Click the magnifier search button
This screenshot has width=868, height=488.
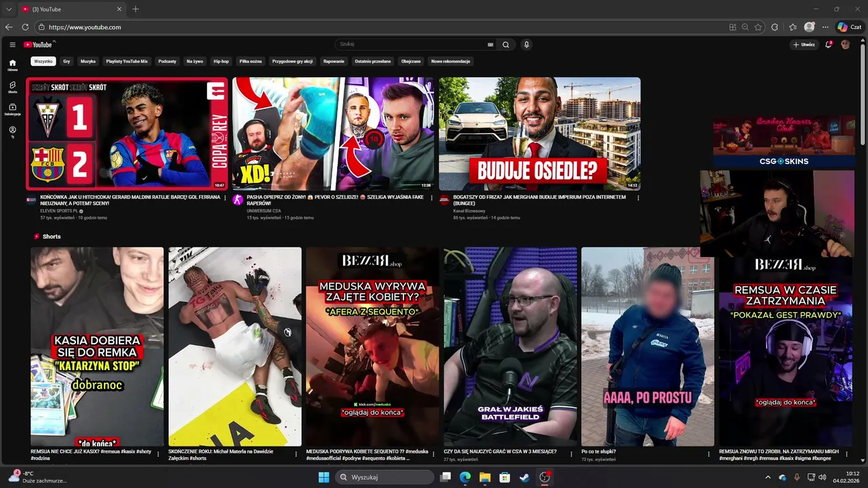pyautogui.click(x=505, y=45)
